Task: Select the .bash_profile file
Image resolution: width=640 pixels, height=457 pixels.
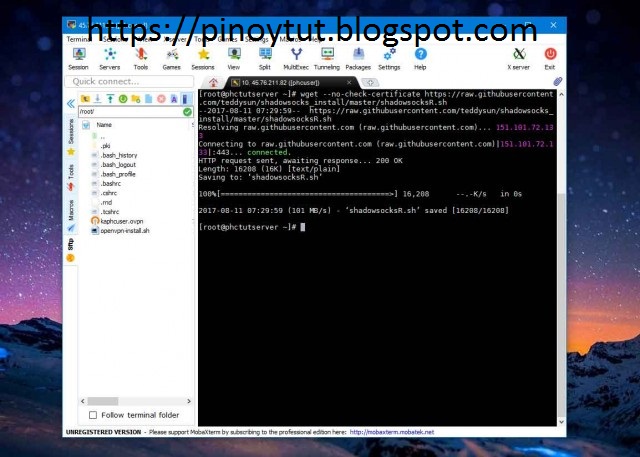Action: pos(118,174)
